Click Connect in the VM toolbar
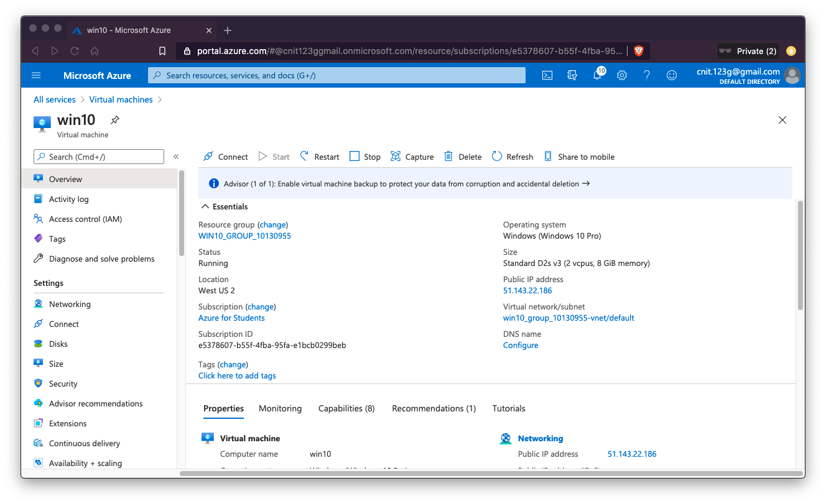The image size is (826, 504). [226, 157]
